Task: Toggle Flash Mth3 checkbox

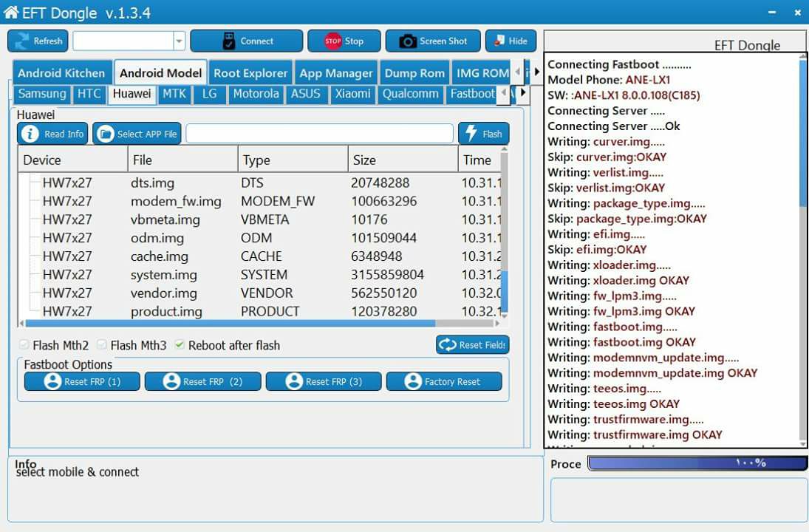Action: click(x=102, y=344)
